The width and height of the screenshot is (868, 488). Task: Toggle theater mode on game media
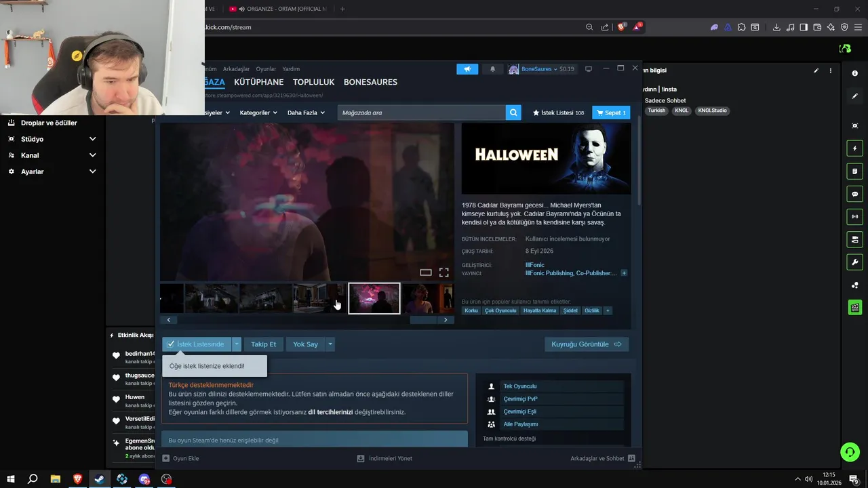tap(426, 272)
